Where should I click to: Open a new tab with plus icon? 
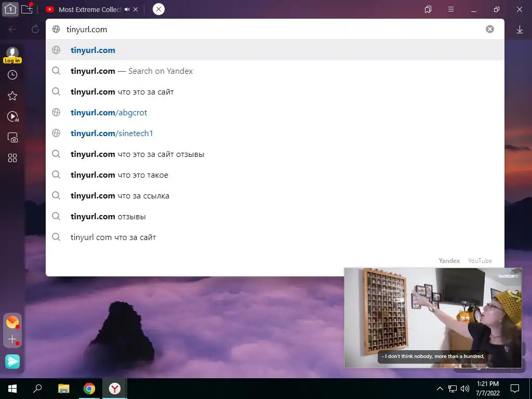[27, 9]
